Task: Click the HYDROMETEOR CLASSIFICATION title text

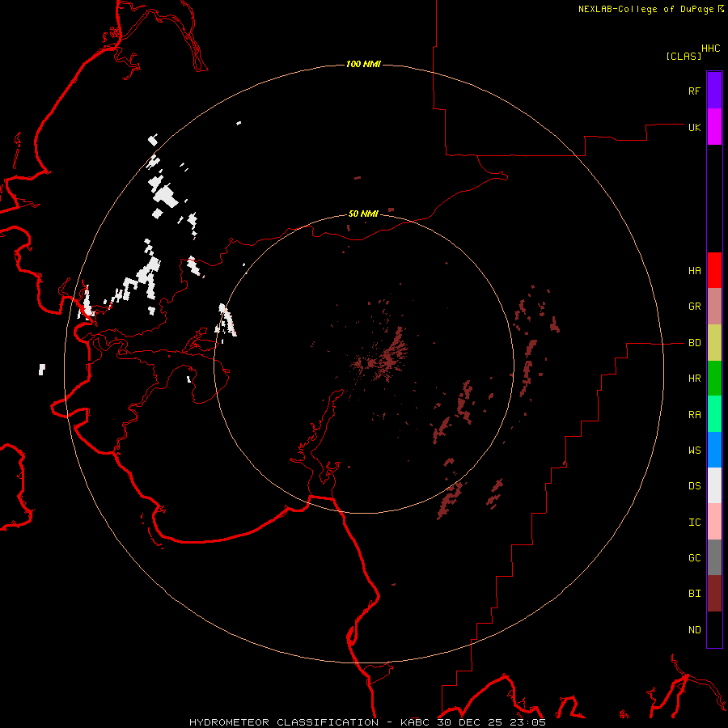Action: pos(284,722)
